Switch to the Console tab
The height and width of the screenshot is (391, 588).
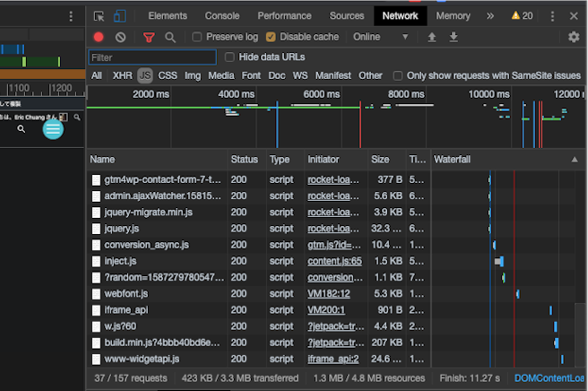point(222,16)
